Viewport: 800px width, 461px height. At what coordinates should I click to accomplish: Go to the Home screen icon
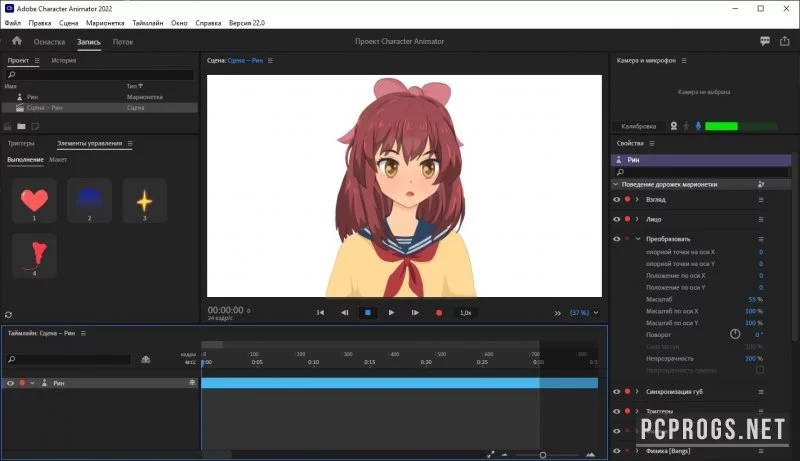(x=17, y=41)
